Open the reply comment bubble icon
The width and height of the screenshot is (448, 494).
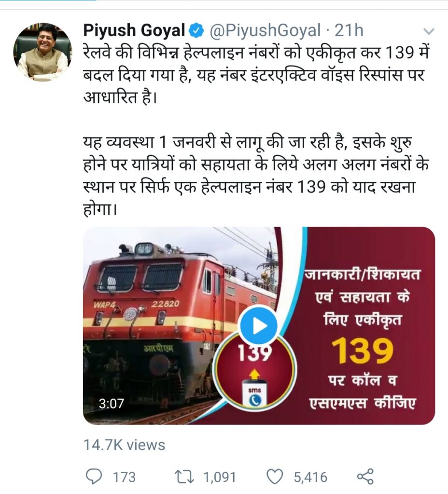point(94,476)
